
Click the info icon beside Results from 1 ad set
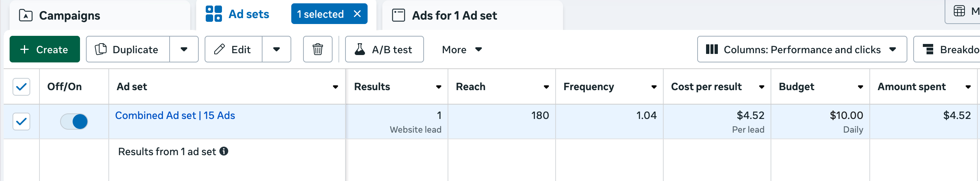(224, 151)
